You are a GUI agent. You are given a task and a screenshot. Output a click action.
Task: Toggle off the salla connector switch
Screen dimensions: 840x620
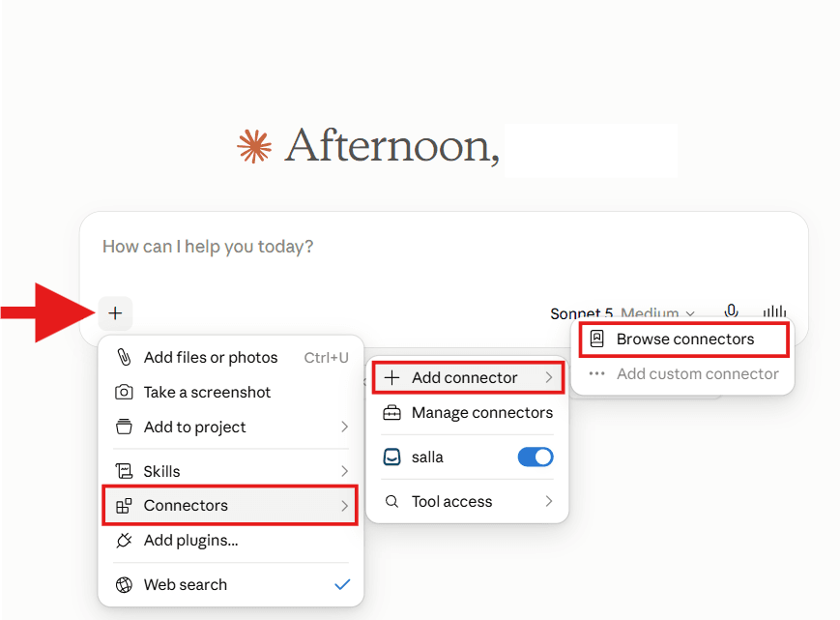click(x=536, y=458)
